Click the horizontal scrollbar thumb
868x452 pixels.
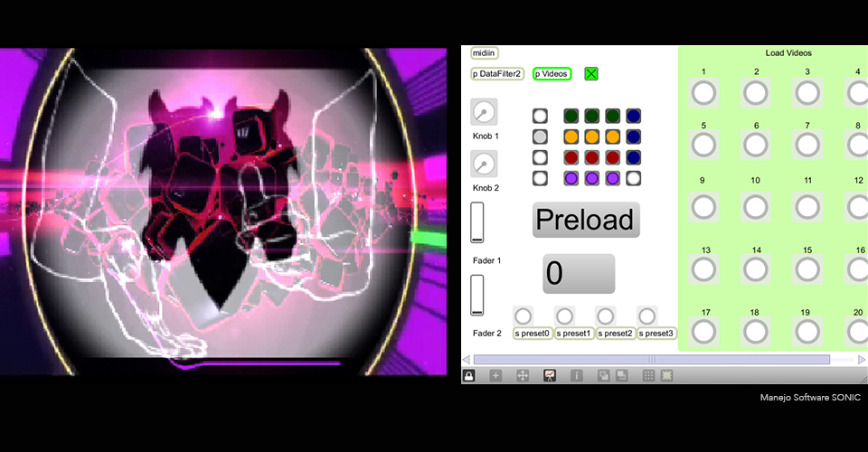coord(652,360)
